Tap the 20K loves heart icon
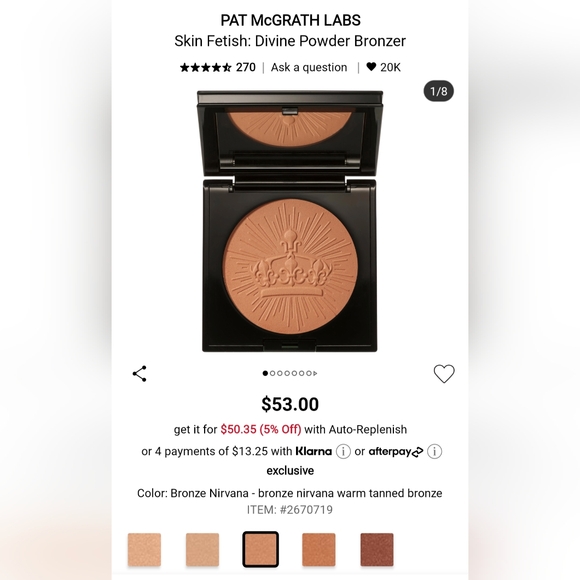 371,67
